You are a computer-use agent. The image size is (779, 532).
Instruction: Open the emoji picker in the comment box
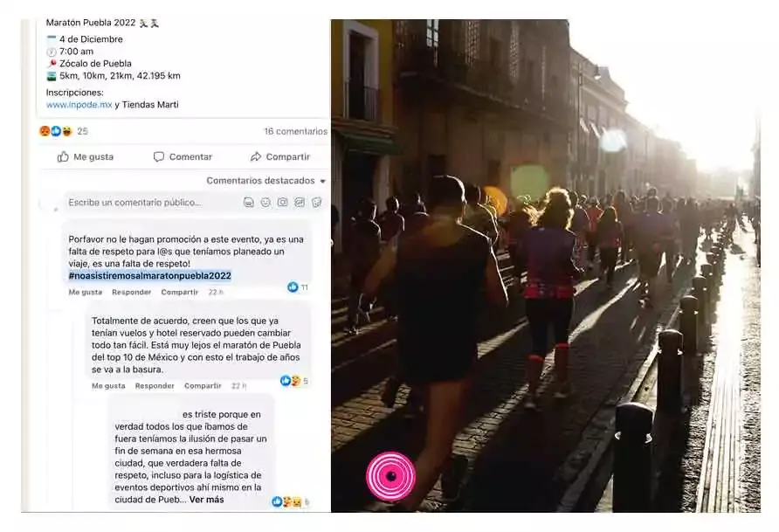(265, 203)
